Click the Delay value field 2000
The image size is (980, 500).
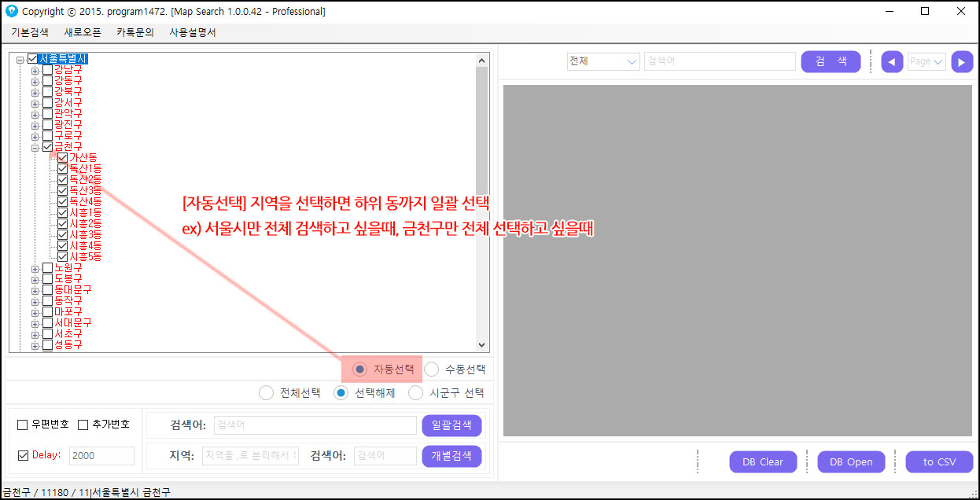(101, 456)
